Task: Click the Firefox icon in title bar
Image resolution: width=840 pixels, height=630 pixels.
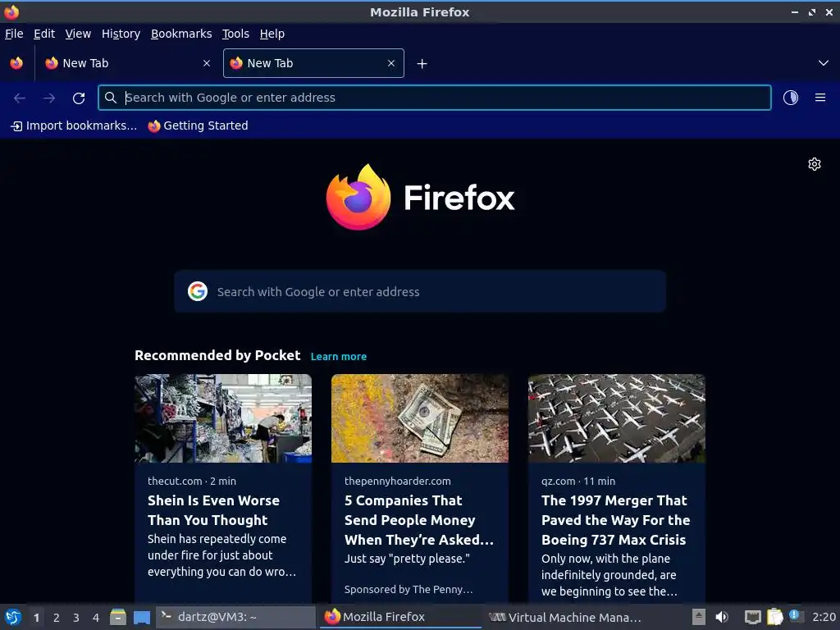Action: pos(11,11)
